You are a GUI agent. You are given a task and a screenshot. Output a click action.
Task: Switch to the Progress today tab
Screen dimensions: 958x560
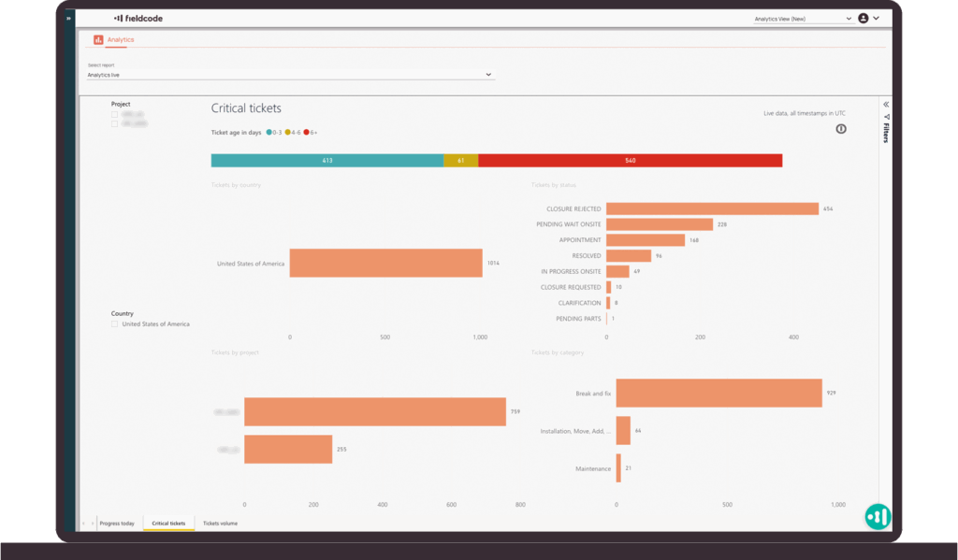118,524
